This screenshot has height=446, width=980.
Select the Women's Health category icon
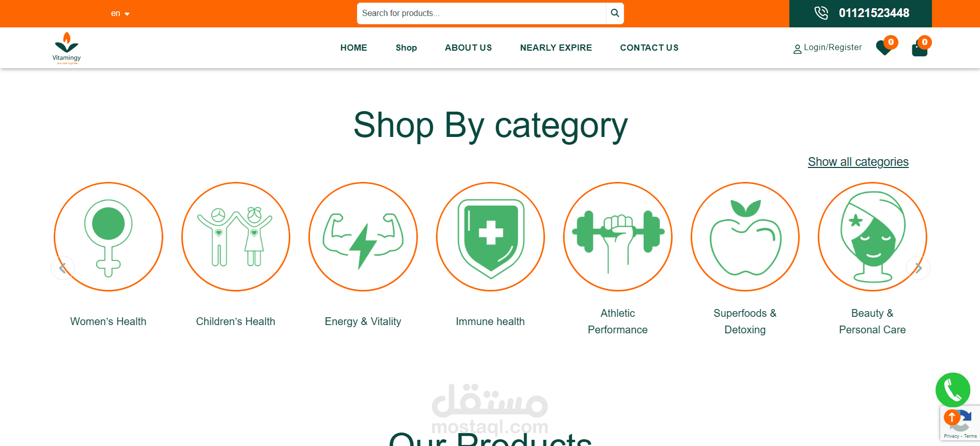click(x=108, y=237)
